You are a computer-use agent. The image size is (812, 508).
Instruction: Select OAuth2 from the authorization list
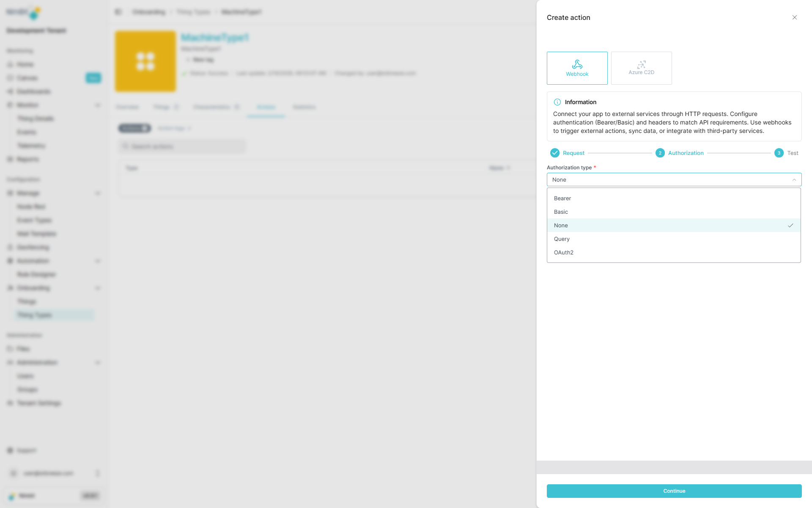click(x=563, y=252)
